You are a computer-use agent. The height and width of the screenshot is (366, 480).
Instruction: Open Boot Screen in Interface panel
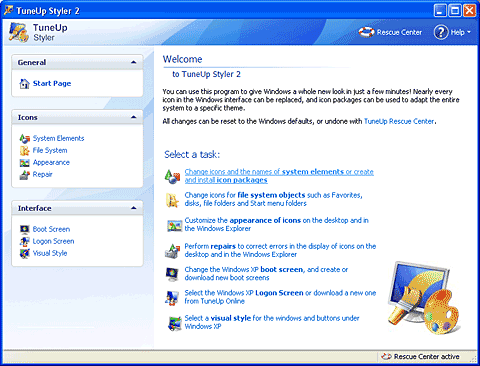[51, 229]
